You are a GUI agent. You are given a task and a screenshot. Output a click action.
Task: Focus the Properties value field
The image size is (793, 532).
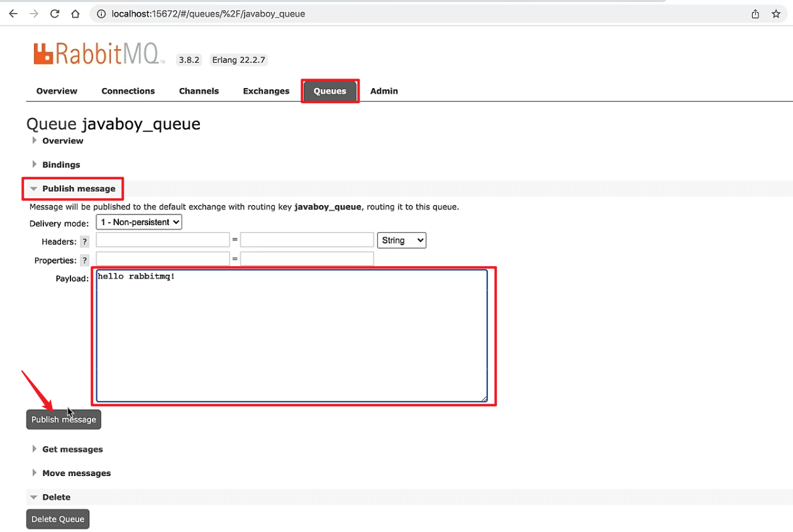307,258
